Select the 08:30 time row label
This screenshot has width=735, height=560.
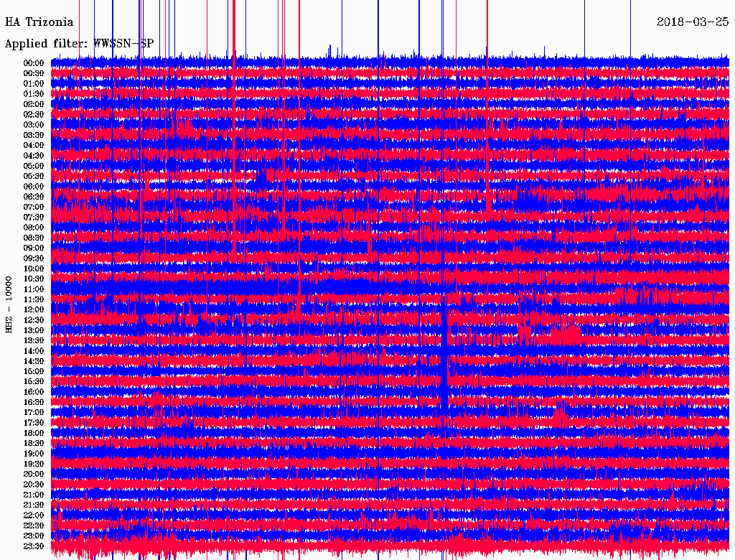tap(34, 238)
